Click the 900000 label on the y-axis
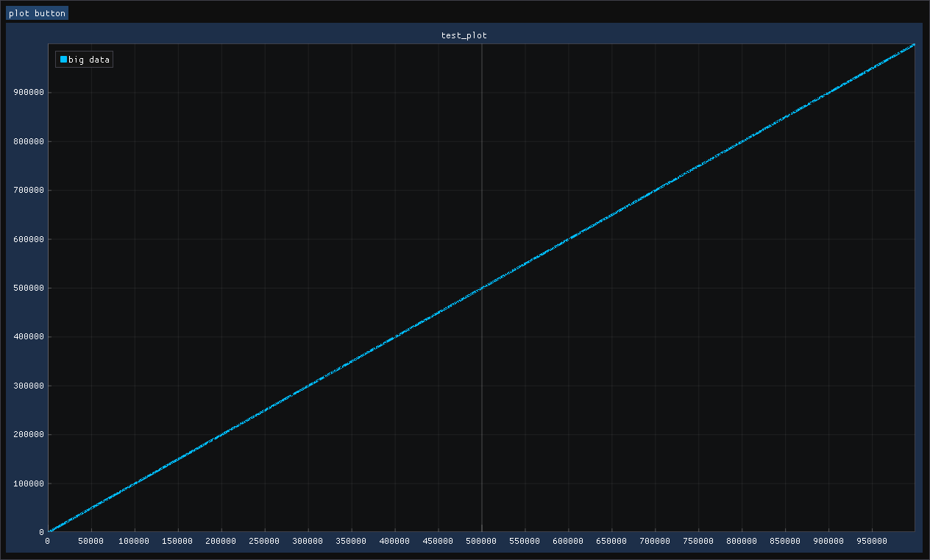The height and width of the screenshot is (560, 930). (x=28, y=92)
